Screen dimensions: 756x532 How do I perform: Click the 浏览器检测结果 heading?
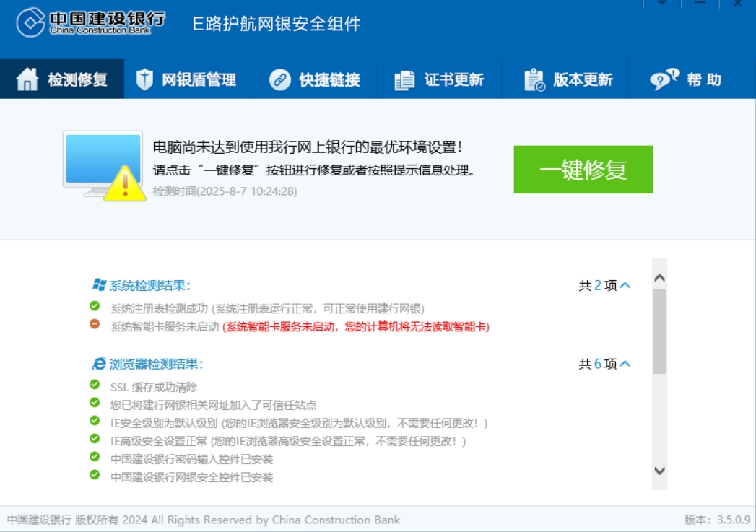pos(156,364)
